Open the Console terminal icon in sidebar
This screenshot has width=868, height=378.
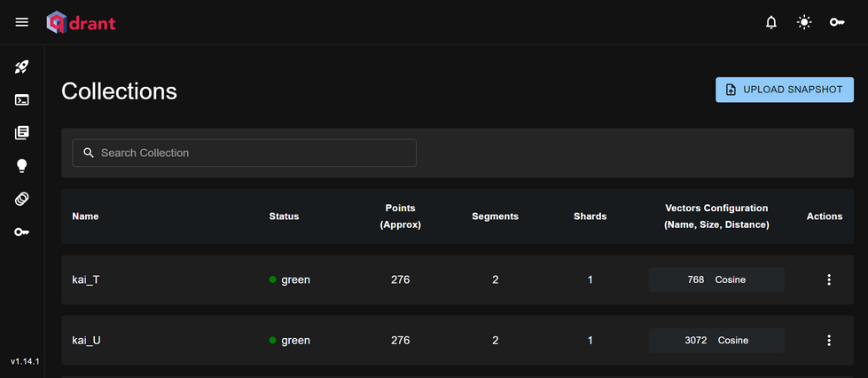pyautogui.click(x=21, y=99)
